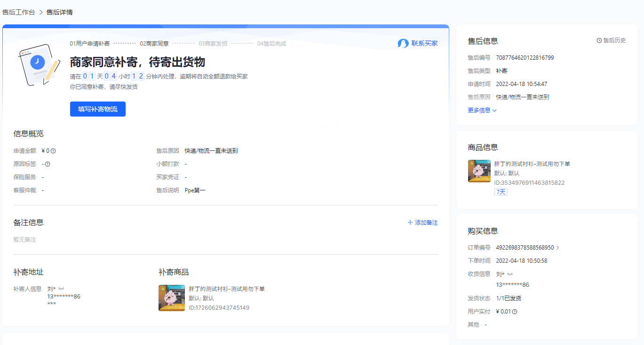Click the pending clock illustration icon

click(x=38, y=63)
